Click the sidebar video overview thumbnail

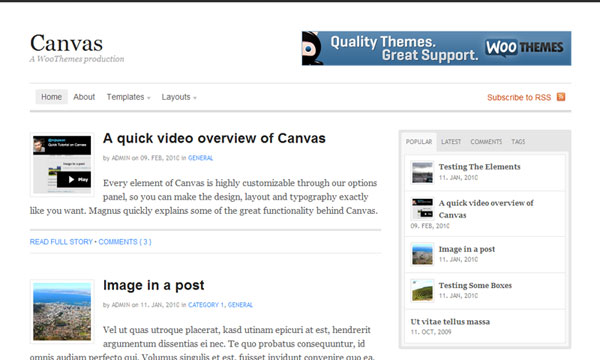(422, 209)
